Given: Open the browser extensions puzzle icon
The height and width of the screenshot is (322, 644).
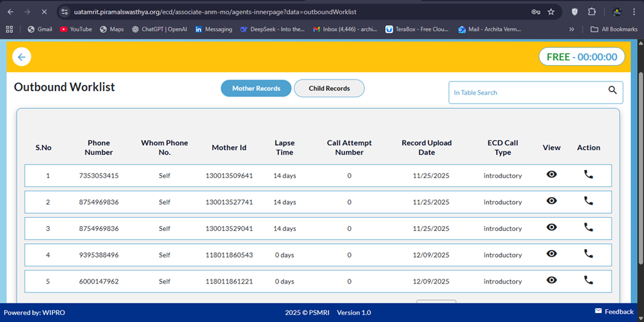Looking at the screenshot, I should (x=592, y=12).
